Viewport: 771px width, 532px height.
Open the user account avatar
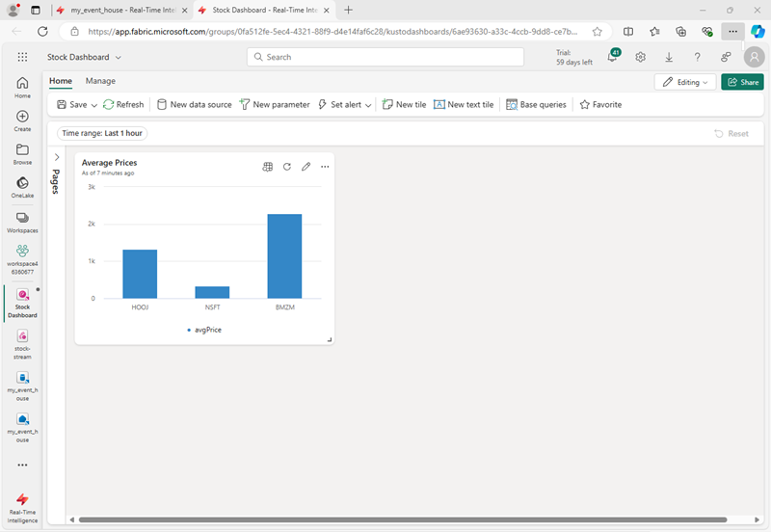click(x=755, y=57)
